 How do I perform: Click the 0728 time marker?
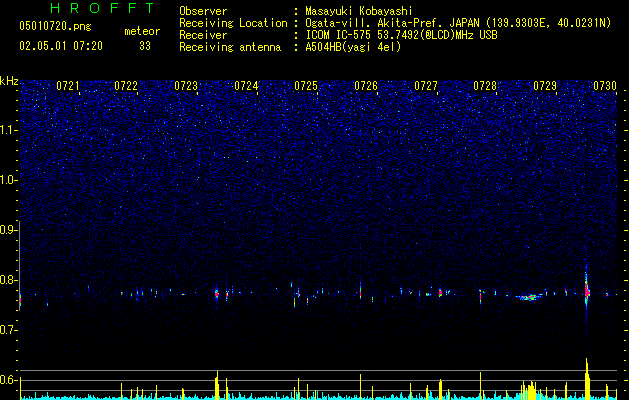click(x=485, y=86)
